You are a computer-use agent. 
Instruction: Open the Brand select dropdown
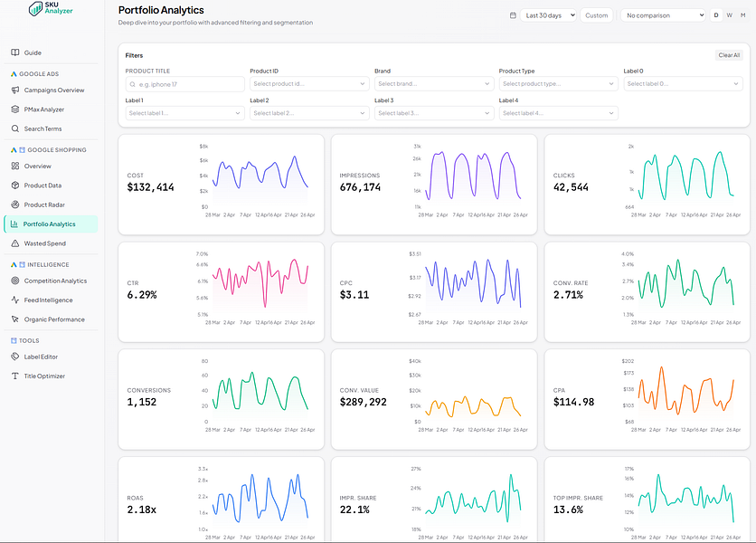pos(434,84)
